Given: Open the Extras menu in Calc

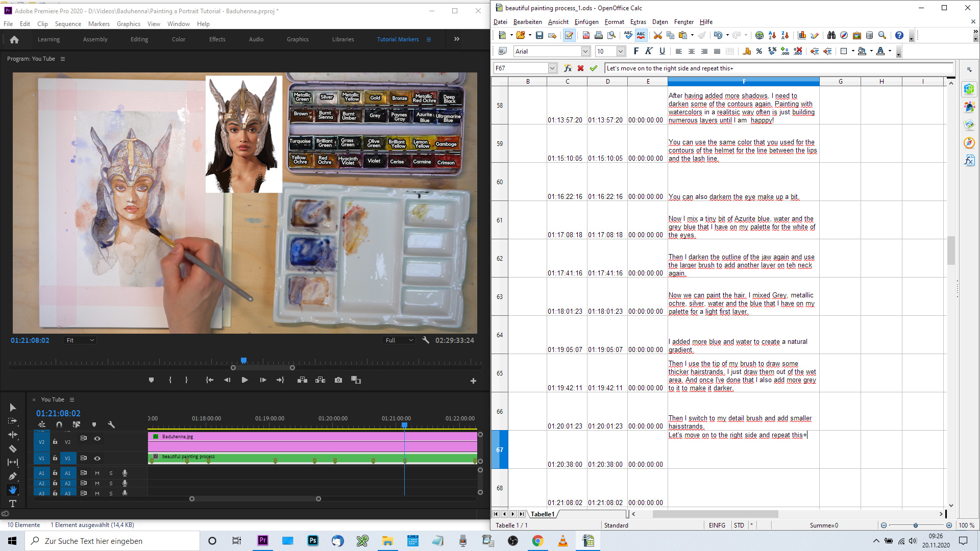Looking at the screenshot, I should [x=638, y=22].
